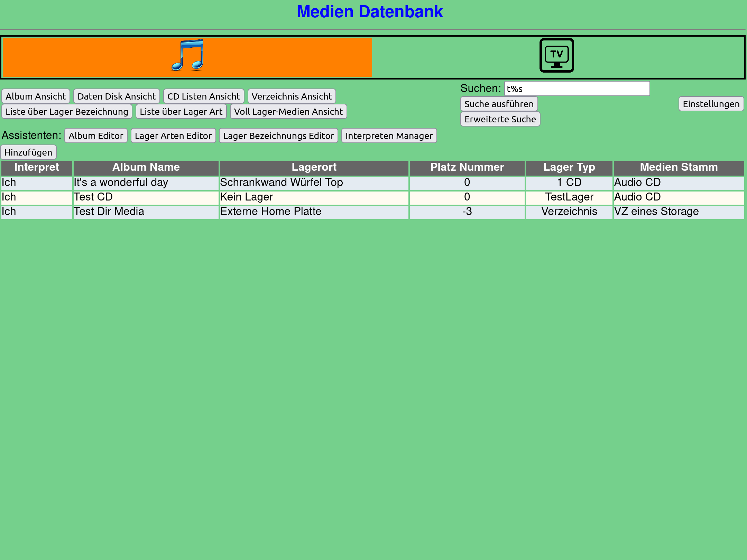
Task: Click "Audio CD" in Test CD row
Action: (x=679, y=197)
